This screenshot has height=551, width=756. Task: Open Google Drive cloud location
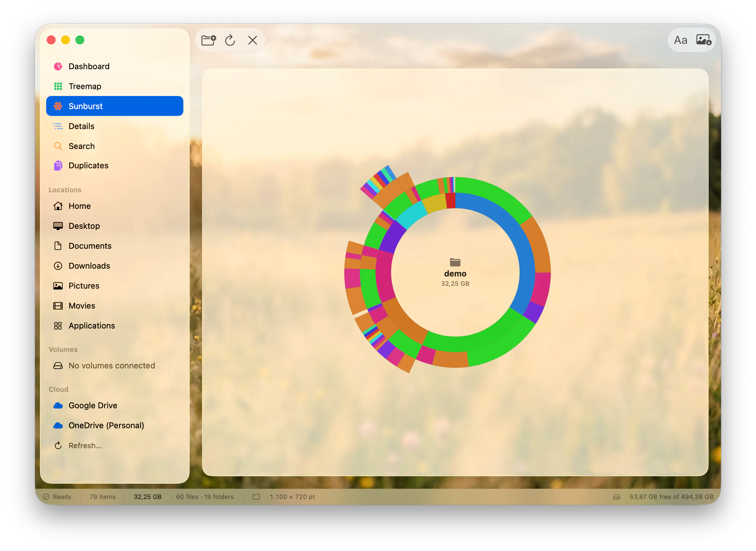[x=114, y=406]
